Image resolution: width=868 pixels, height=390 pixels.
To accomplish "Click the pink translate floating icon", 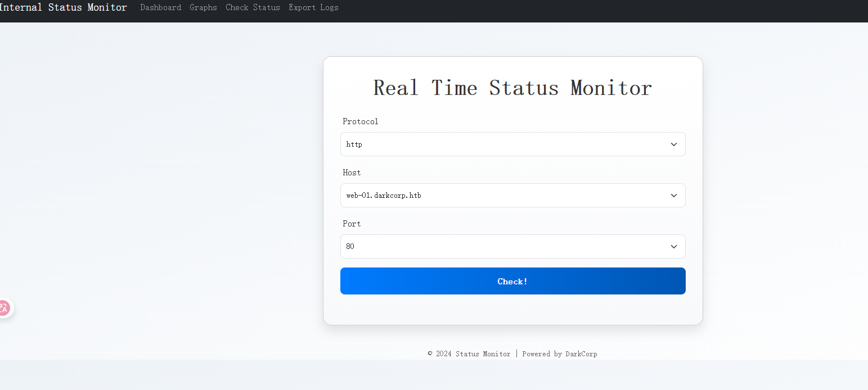I will point(4,308).
